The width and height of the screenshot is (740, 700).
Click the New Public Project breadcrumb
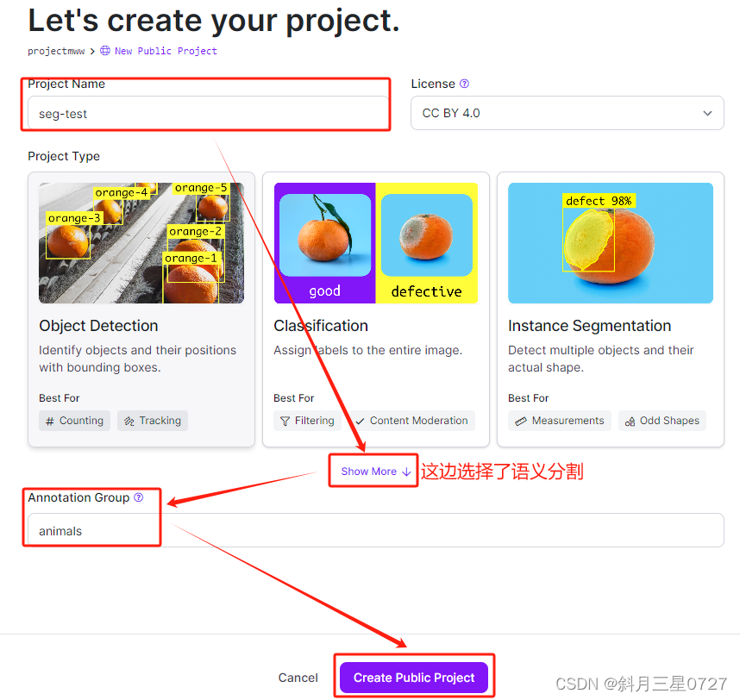tap(166, 51)
